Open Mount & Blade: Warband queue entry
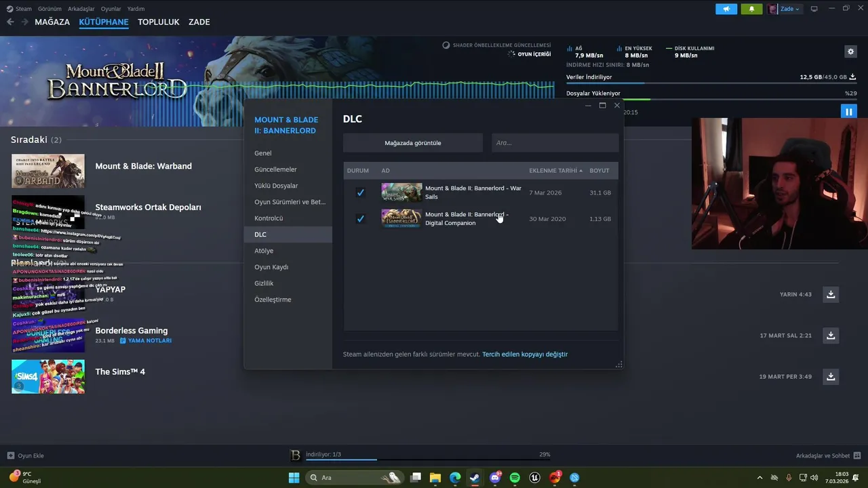This screenshot has width=868, height=488. point(143,166)
